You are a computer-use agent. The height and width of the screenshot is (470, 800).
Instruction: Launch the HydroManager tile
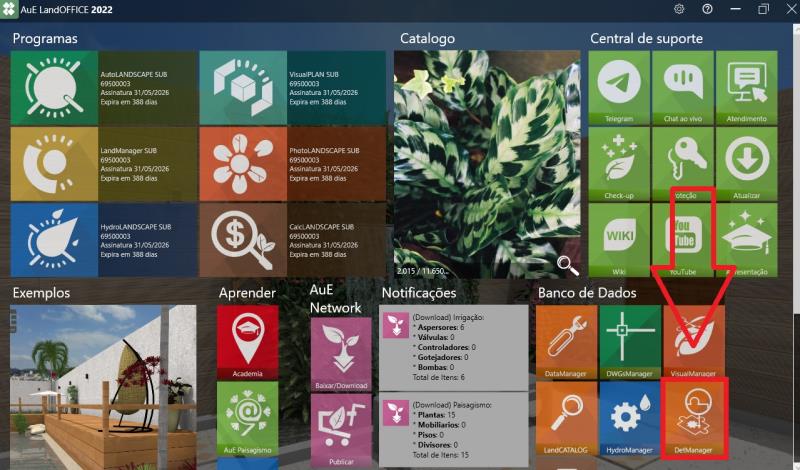coord(630,418)
